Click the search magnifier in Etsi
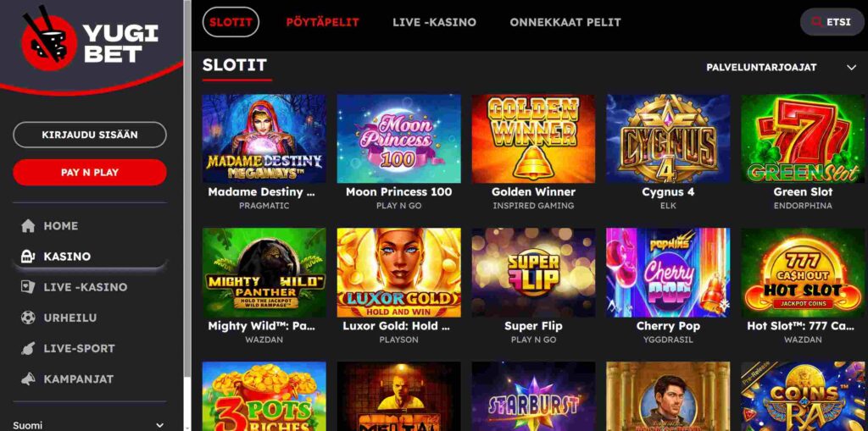This screenshot has height=431, width=868. pos(816,22)
